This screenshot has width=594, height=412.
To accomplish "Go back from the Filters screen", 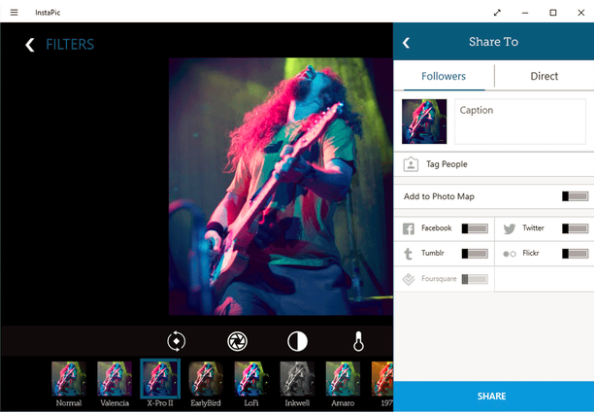I will (30, 45).
